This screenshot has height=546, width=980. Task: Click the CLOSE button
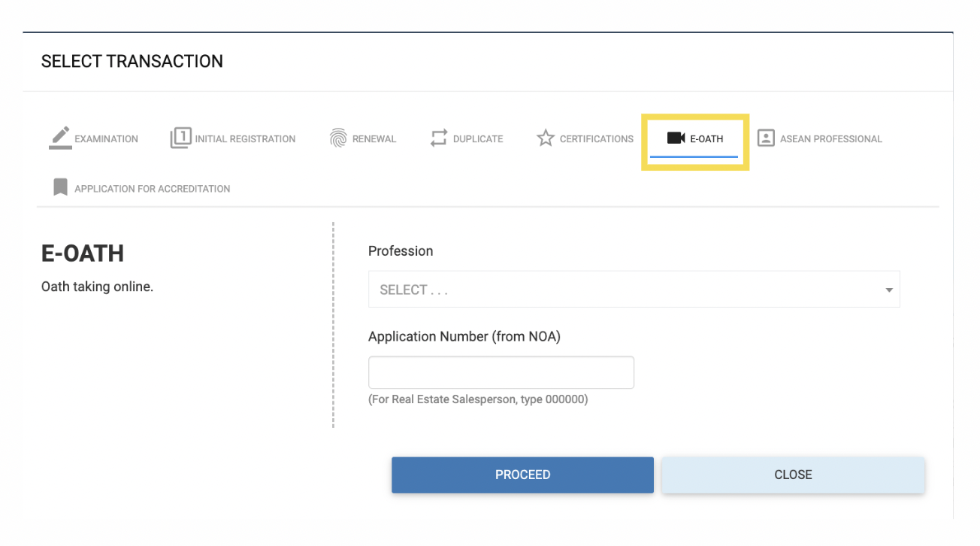(x=792, y=475)
